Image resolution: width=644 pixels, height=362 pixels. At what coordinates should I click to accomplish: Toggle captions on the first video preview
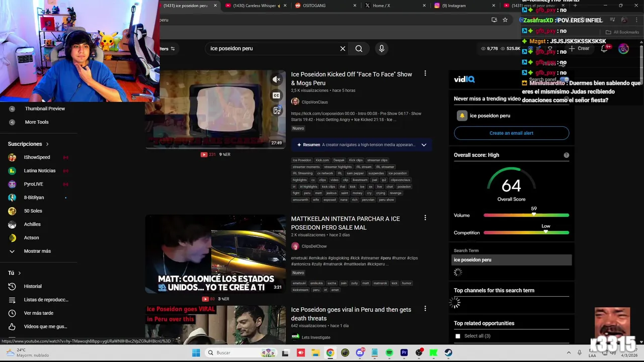[x=276, y=95]
